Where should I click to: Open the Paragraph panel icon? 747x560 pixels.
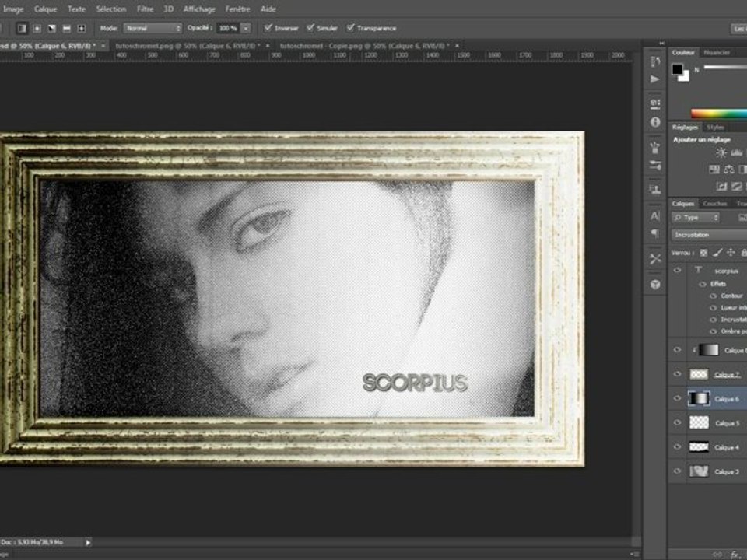coord(655,233)
